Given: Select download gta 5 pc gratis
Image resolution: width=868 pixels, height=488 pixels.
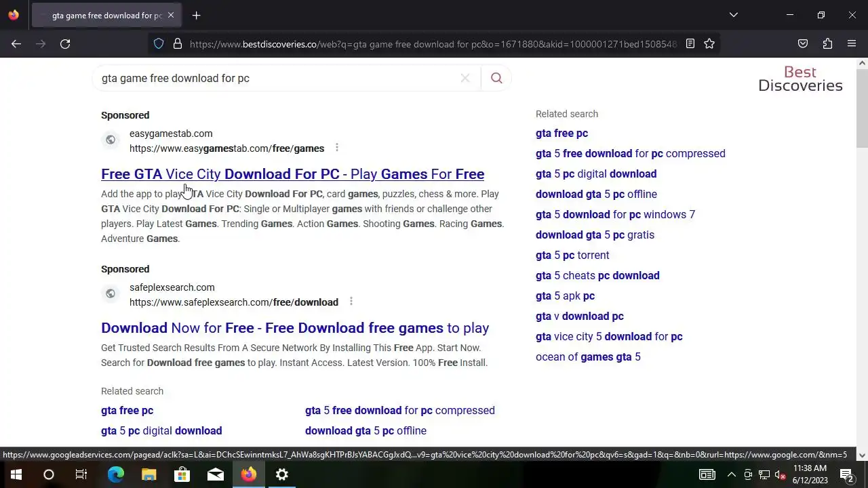Looking at the screenshot, I should (595, 235).
